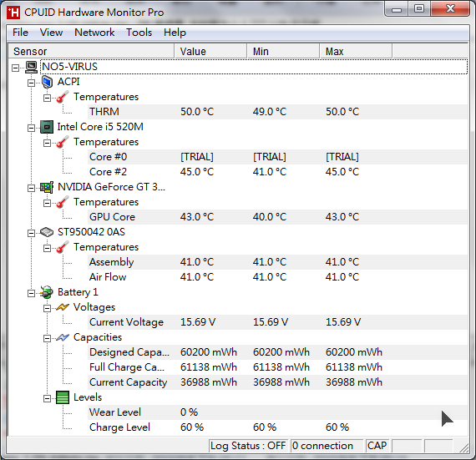Click the Min column header
This screenshot has height=460, width=476.
284,51
